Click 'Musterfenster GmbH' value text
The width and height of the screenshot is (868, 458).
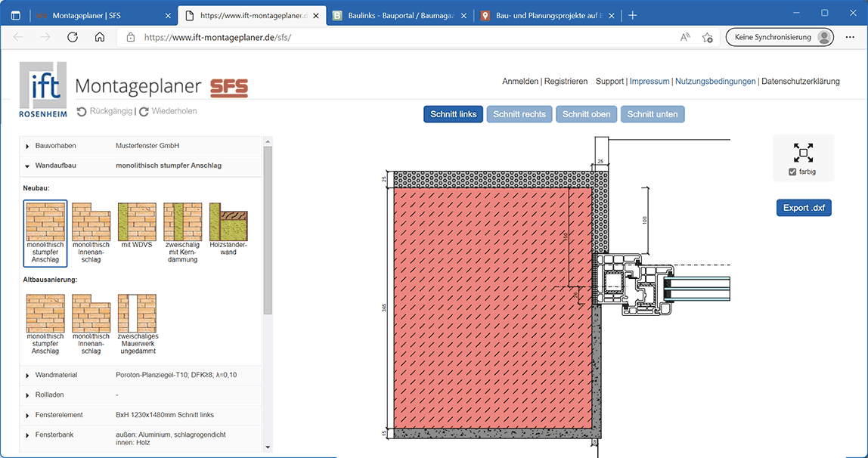(147, 146)
